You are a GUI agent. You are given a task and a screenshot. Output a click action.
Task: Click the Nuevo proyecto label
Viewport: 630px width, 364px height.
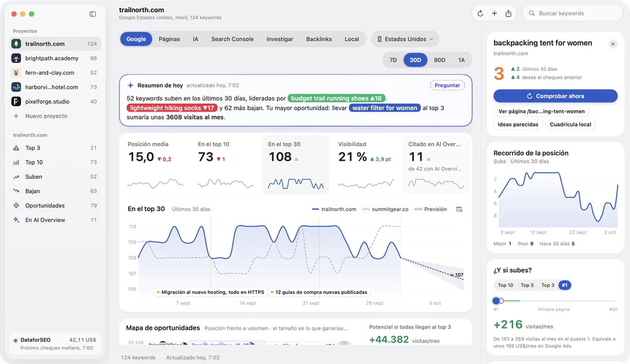(46, 116)
